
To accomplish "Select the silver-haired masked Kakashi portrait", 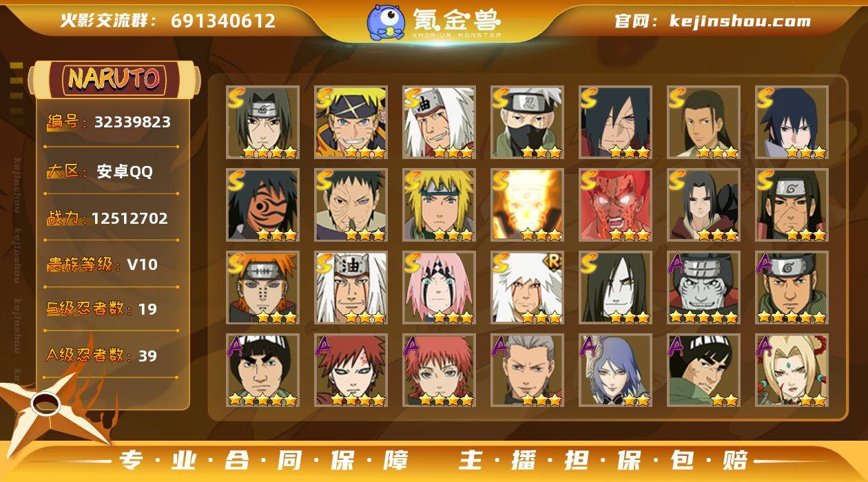I will pyautogui.click(x=527, y=122).
